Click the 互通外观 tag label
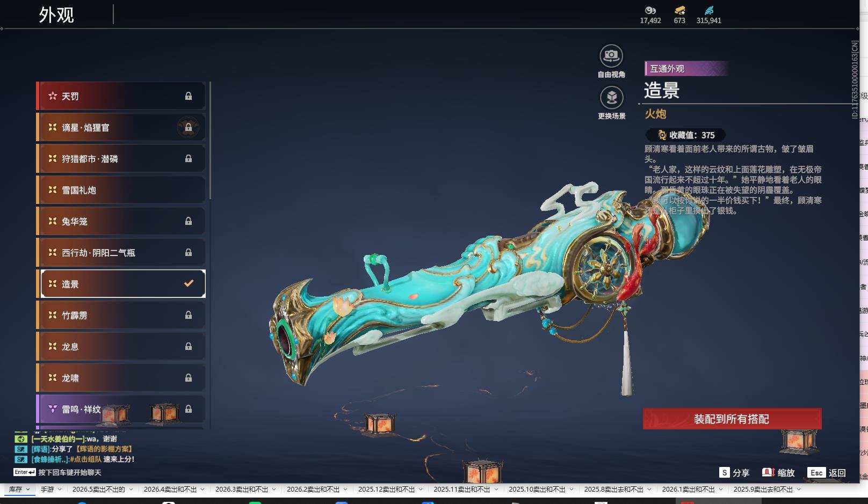 click(667, 69)
